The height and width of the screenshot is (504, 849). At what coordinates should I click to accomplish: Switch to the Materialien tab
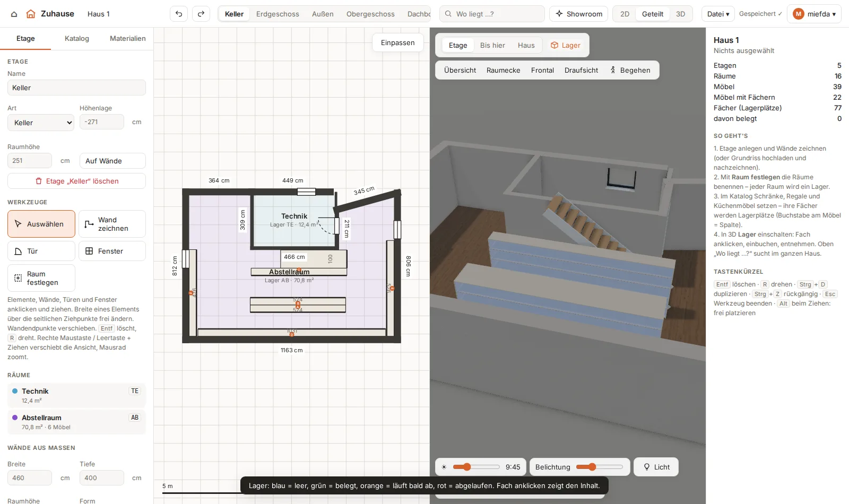(128, 38)
